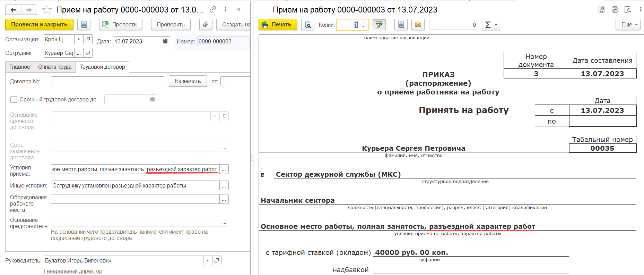
Task: Add document to favorites with star icon
Action: 46,10
